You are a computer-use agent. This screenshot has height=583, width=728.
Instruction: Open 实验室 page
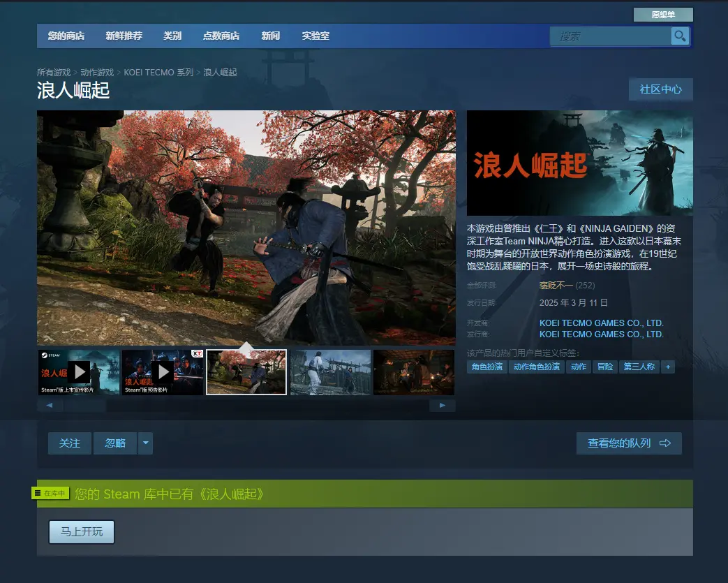(x=315, y=36)
